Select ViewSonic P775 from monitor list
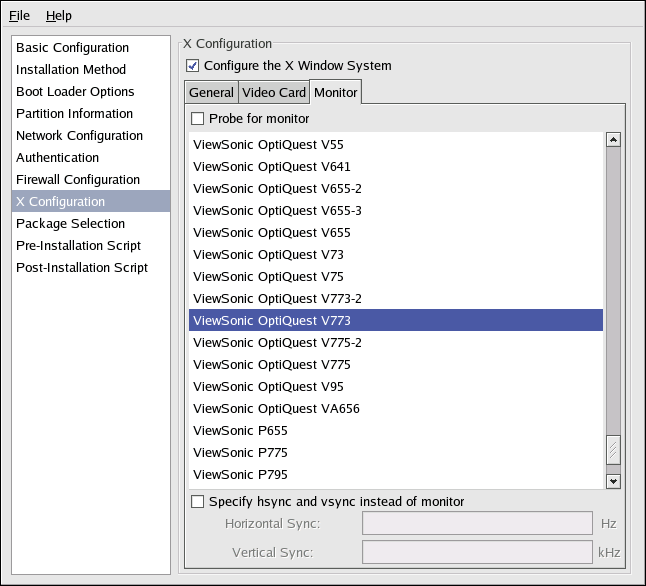This screenshot has width=646, height=586. [240, 453]
